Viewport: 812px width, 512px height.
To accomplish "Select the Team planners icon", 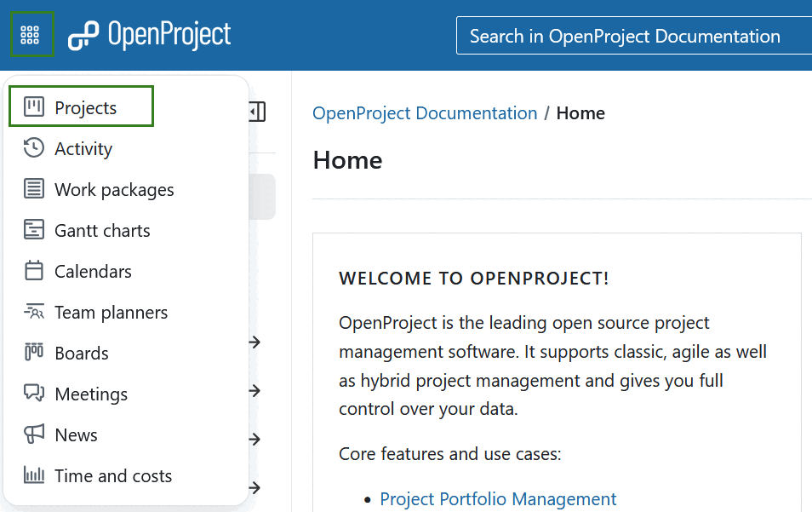I will [32, 312].
